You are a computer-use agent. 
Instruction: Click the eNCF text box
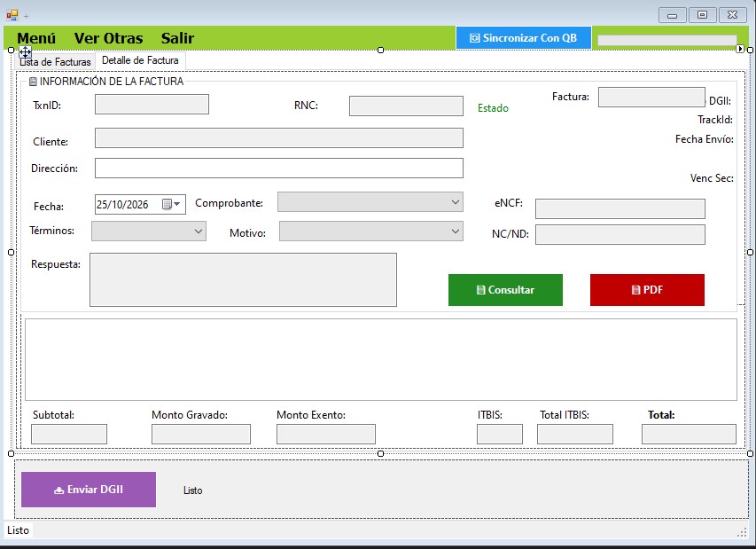click(x=620, y=209)
